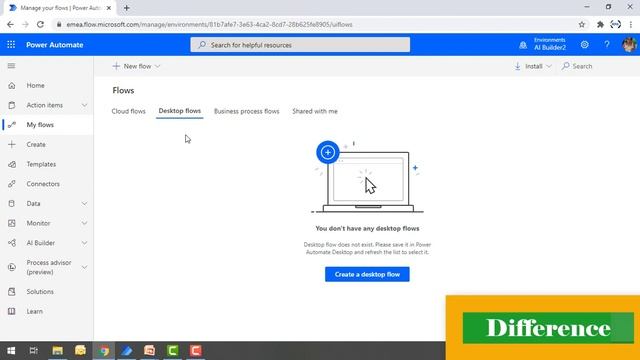
Task: Open browser extensions puzzle icon
Action: 600,24
